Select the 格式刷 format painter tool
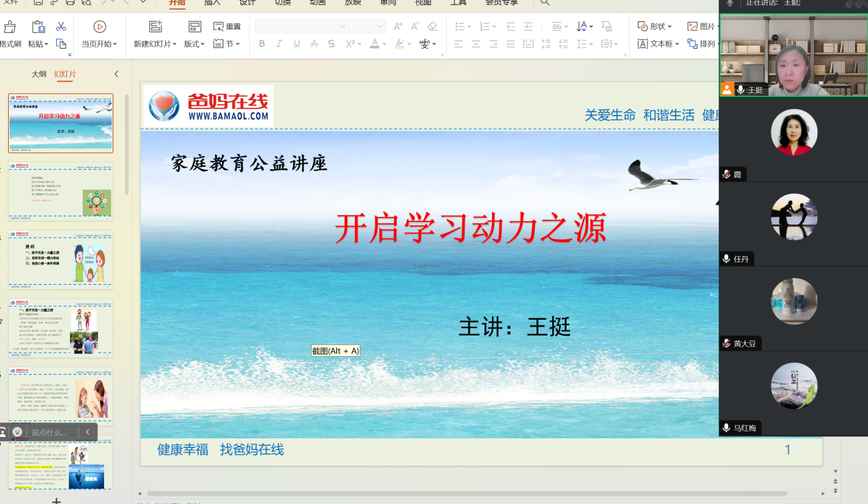 point(10,30)
